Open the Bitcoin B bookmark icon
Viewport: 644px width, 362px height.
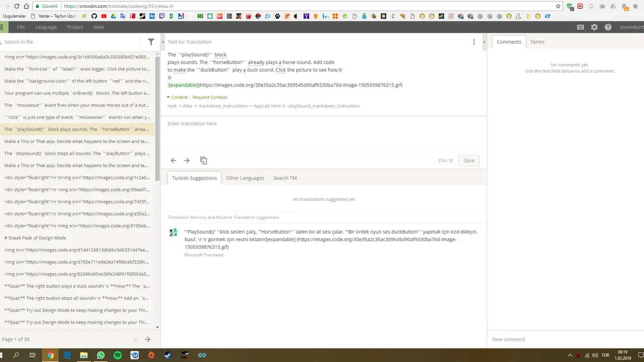click(x=528, y=16)
